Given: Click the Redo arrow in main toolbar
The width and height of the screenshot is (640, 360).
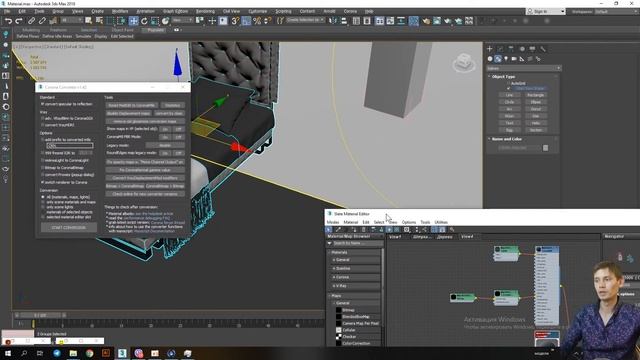Looking at the screenshot, I should click(19, 20).
